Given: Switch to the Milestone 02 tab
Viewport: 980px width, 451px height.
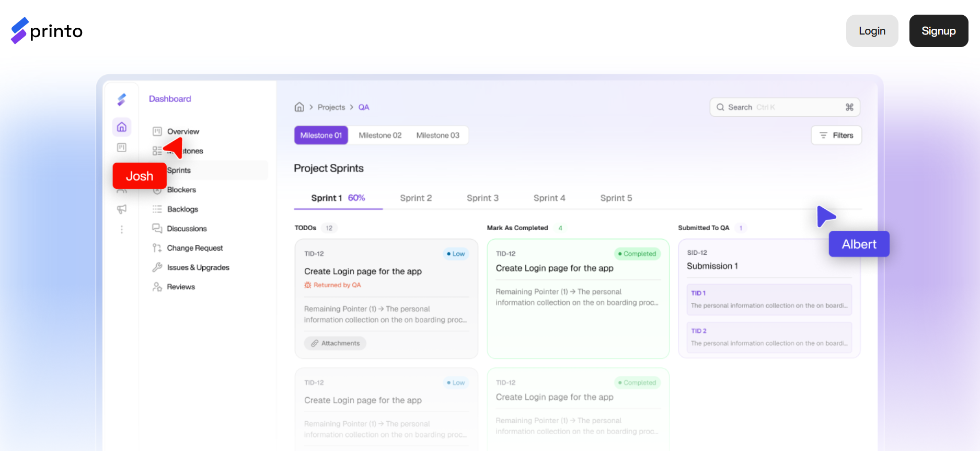Looking at the screenshot, I should (380, 135).
